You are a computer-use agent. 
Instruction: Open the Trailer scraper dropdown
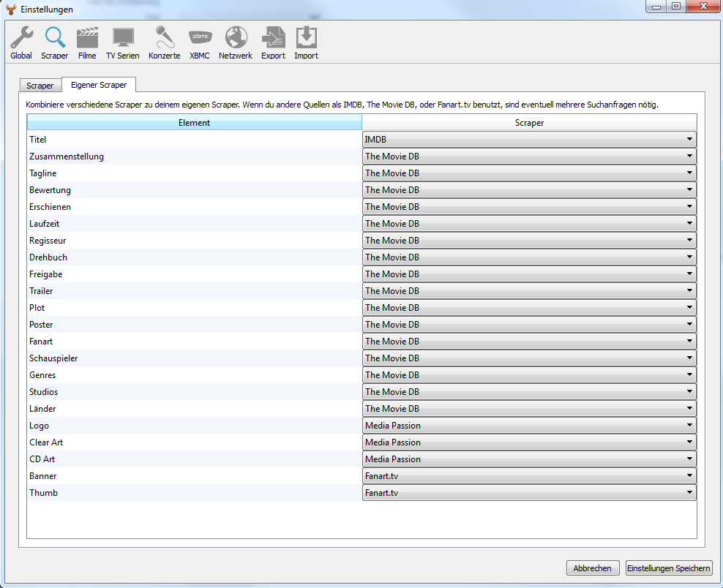click(x=529, y=291)
